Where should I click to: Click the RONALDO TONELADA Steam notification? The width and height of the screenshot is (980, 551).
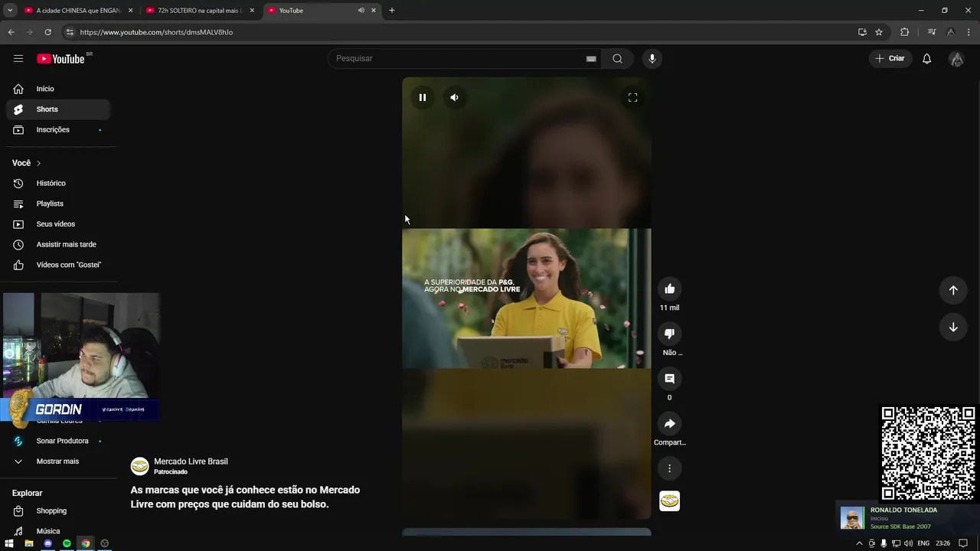tap(906, 518)
